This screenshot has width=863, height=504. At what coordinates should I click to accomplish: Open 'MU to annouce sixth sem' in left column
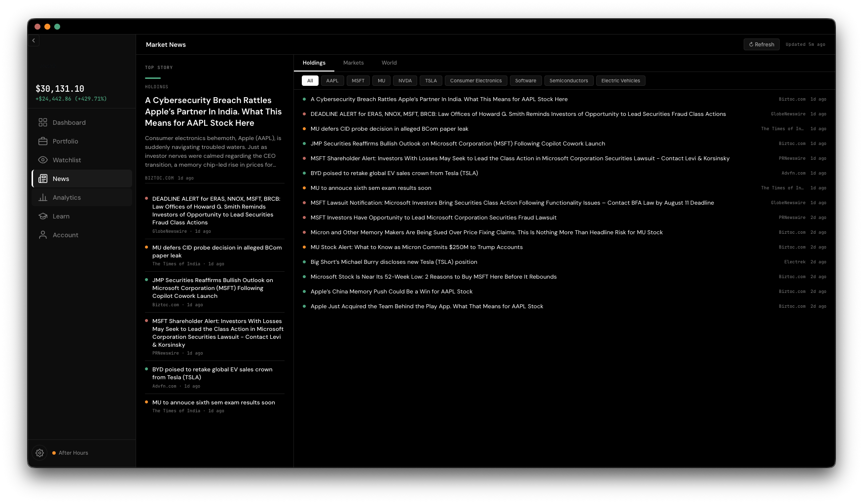point(215,406)
